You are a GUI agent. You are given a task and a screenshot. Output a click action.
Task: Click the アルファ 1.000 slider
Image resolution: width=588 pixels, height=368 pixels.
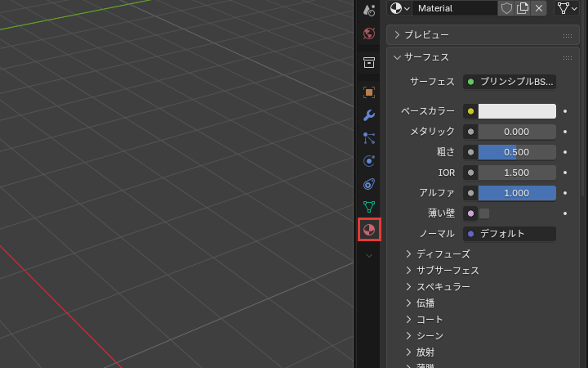click(517, 193)
